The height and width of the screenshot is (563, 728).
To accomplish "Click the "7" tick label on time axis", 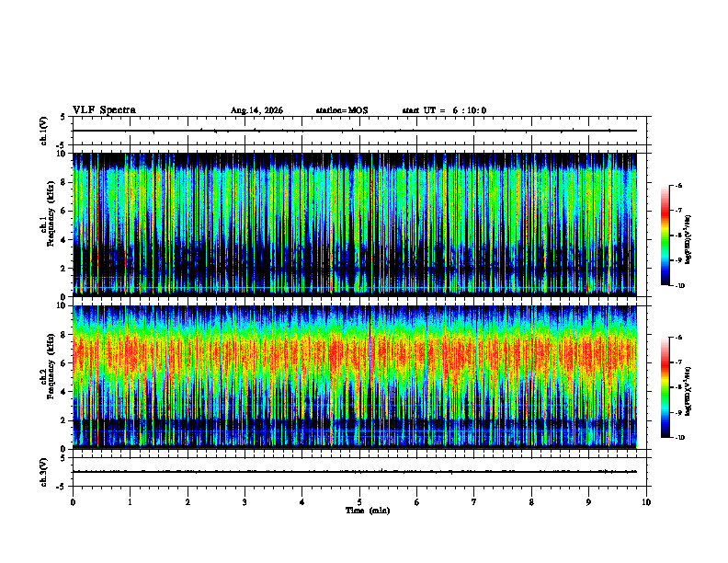I will 474,502.
